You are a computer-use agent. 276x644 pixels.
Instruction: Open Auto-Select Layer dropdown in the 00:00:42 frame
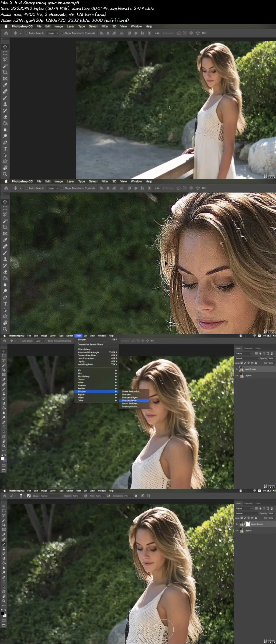53,188
